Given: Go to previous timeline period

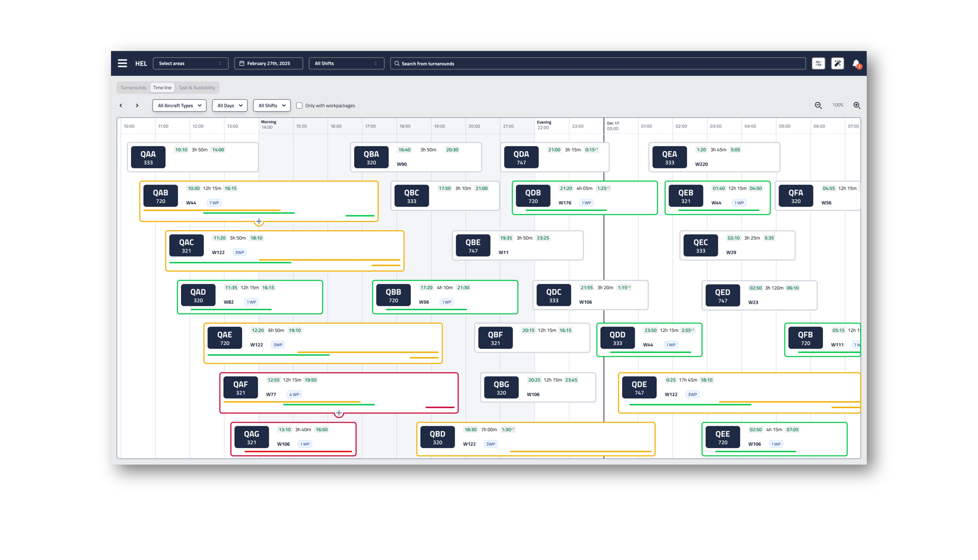Looking at the screenshot, I should (x=121, y=106).
